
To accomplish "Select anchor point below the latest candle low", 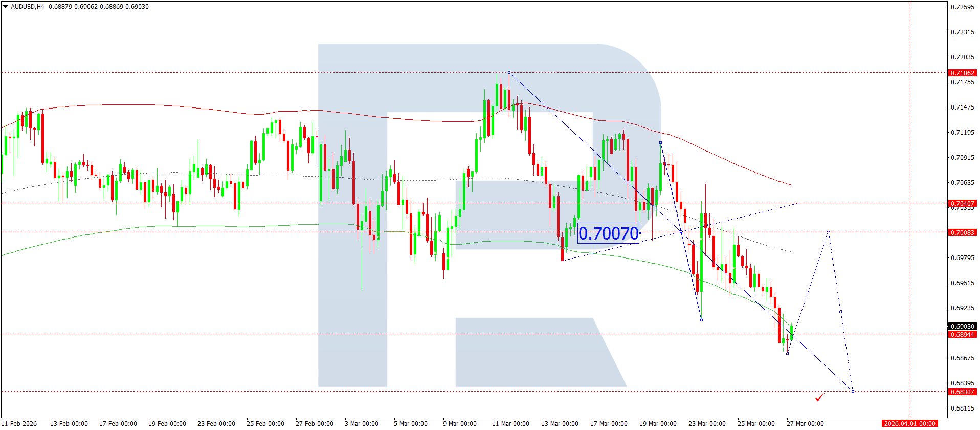I will tap(787, 353).
